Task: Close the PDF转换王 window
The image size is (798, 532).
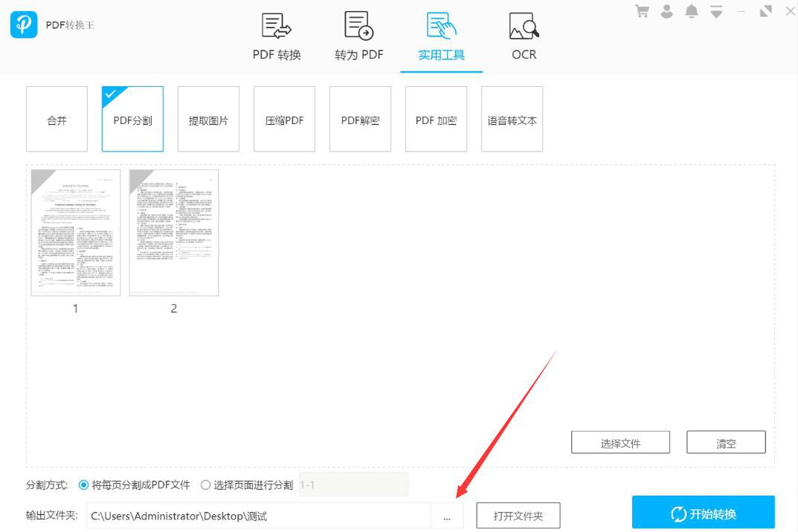Action: [791, 10]
